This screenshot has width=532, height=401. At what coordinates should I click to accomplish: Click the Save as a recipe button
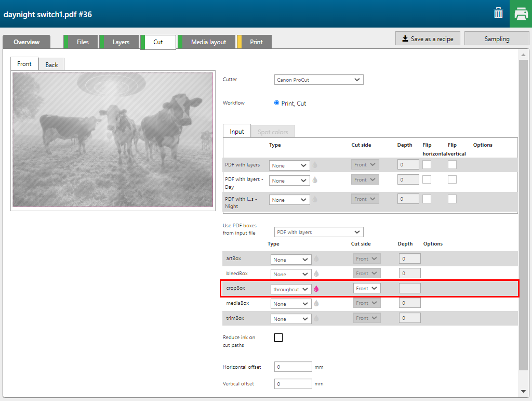pos(428,38)
